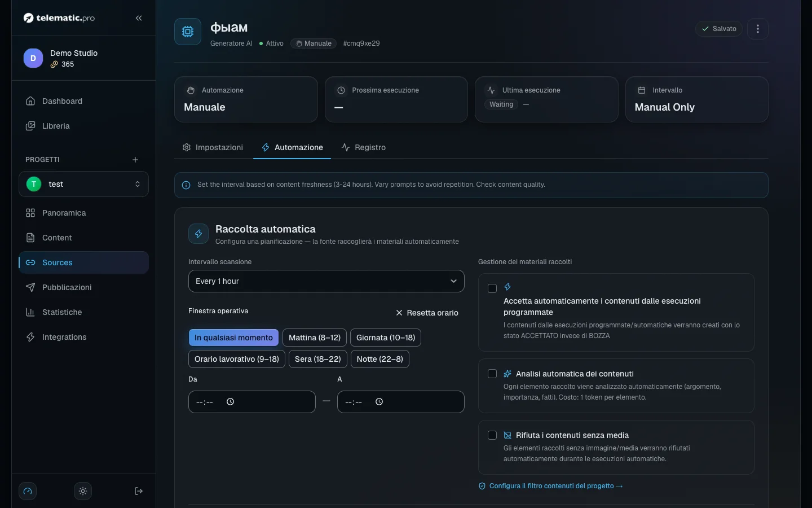Open the three-dot more options menu
Screen dimensions: 812x508
tap(758, 29)
